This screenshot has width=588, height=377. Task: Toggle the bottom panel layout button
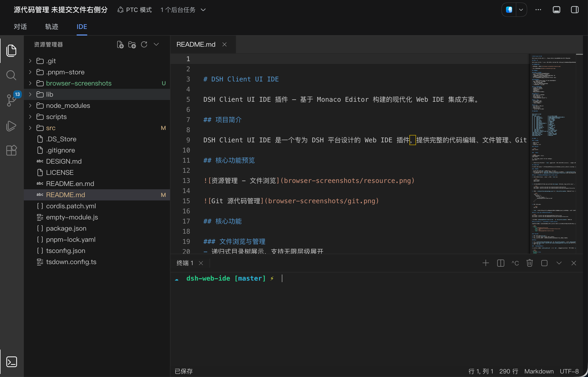[557, 10]
